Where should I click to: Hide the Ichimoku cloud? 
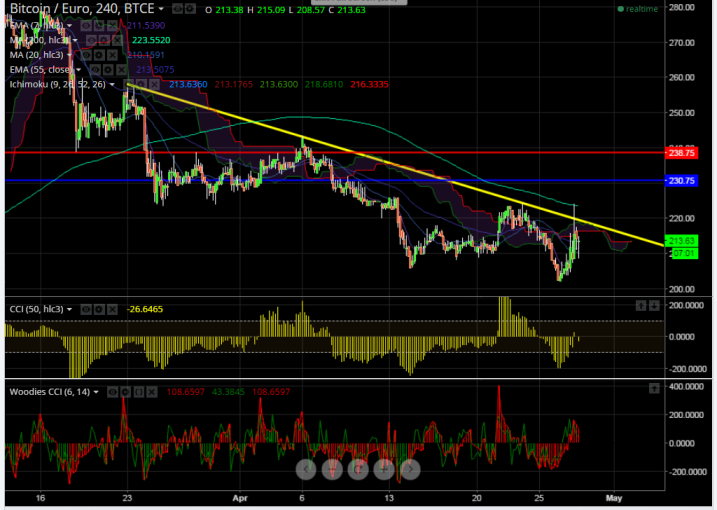[x=128, y=85]
